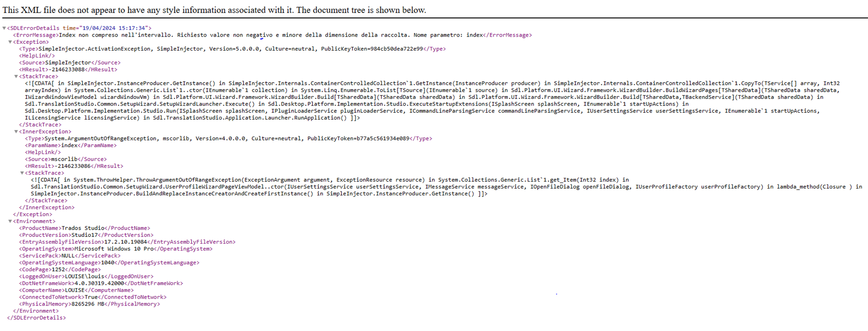Click ConnectedToNetwork value True
This screenshot has width=868, height=331.
pyautogui.click(x=91, y=297)
